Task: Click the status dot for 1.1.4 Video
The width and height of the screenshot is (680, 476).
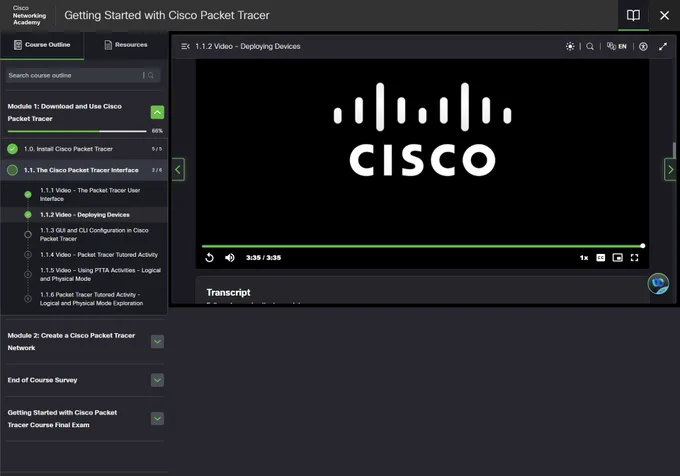Action: click(28, 255)
